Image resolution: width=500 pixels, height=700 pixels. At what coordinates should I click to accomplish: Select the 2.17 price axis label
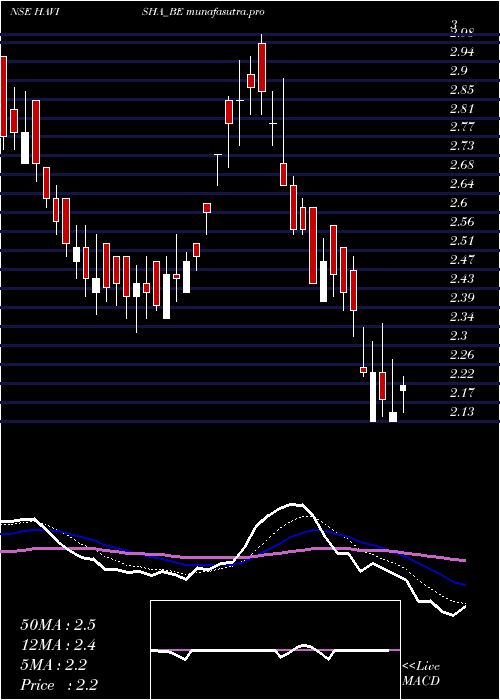(x=462, y=393)
